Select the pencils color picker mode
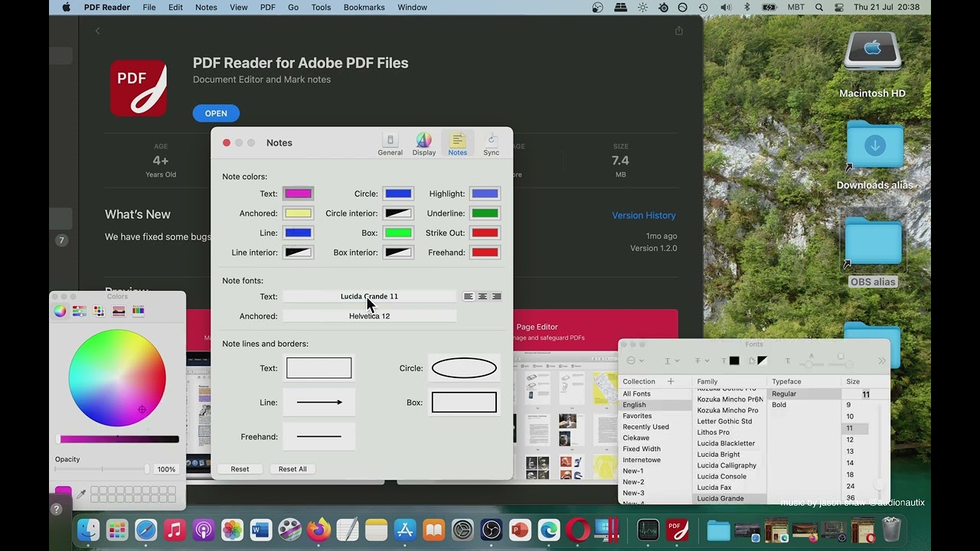 tap(138, 311)
